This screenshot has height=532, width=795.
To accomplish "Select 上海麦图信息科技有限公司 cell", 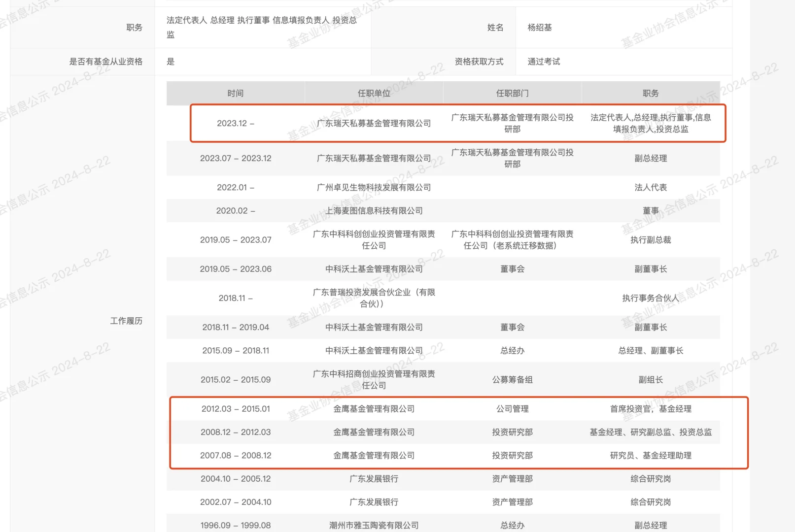I will pyautogui.click(x=374, y=210).
